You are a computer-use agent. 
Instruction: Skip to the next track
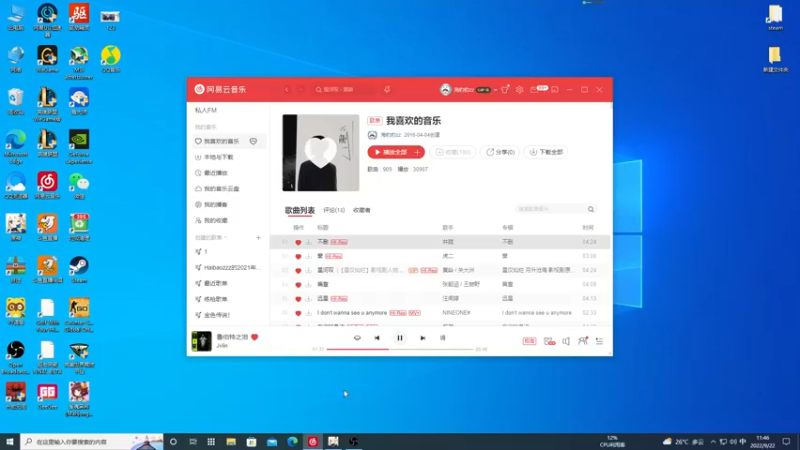pos(422,338)
